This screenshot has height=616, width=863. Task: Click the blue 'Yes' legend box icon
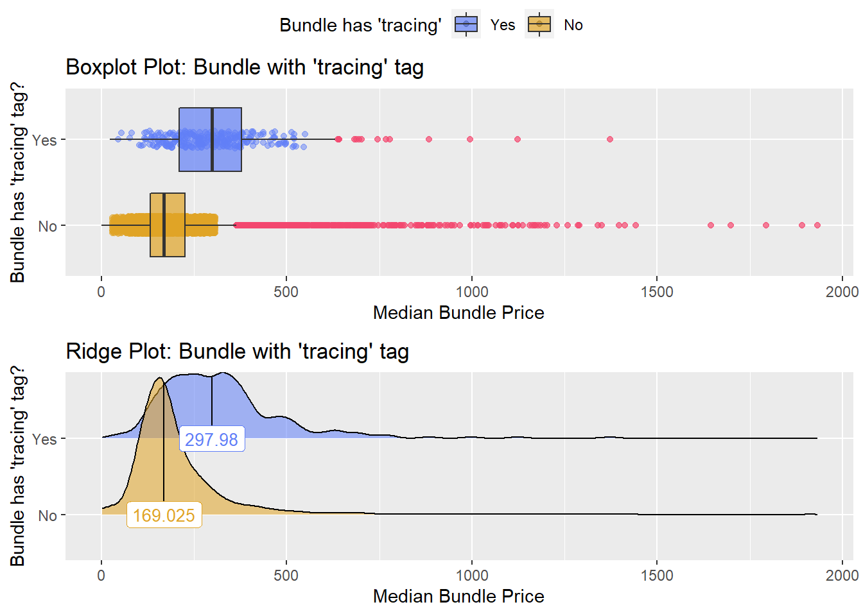466,25
